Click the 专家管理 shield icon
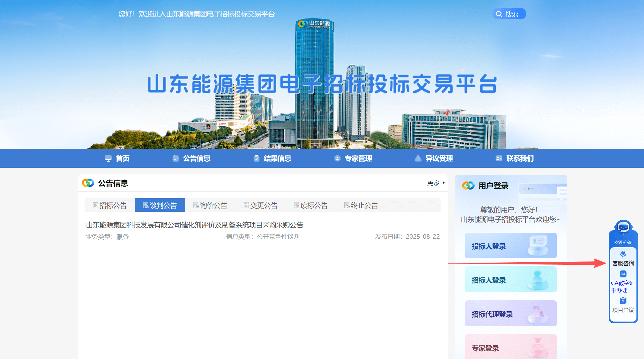Viewport: 644px width, 359px height. pyautogui.click(x=337, y=158)
